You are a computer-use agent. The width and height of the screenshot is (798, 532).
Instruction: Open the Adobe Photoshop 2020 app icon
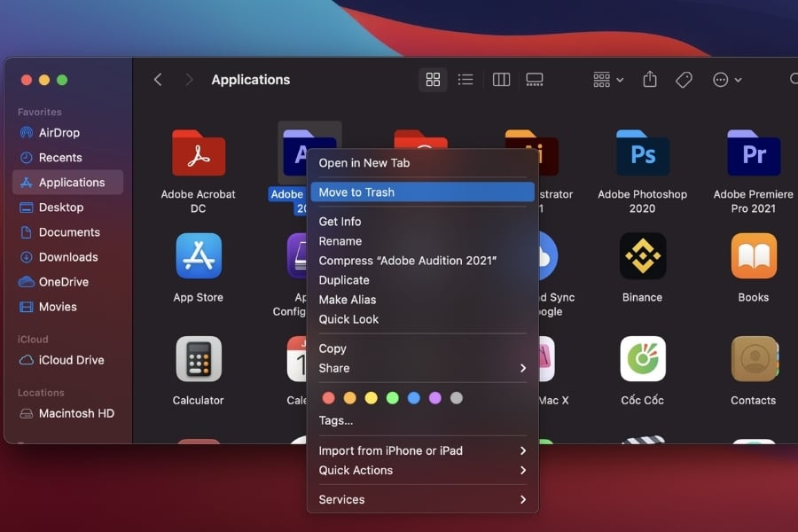(642, 153)
